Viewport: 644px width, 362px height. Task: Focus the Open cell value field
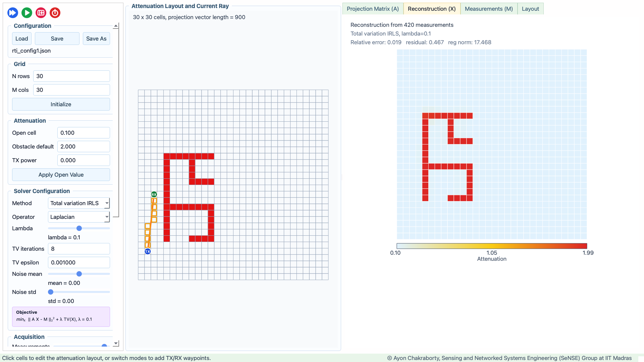(84, 133)
